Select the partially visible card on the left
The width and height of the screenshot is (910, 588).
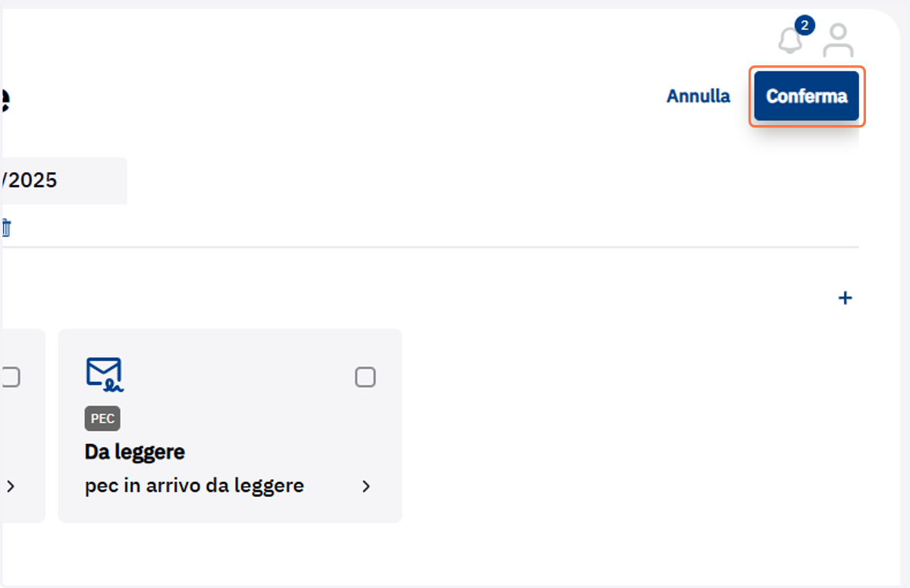(x=23, y=426)
